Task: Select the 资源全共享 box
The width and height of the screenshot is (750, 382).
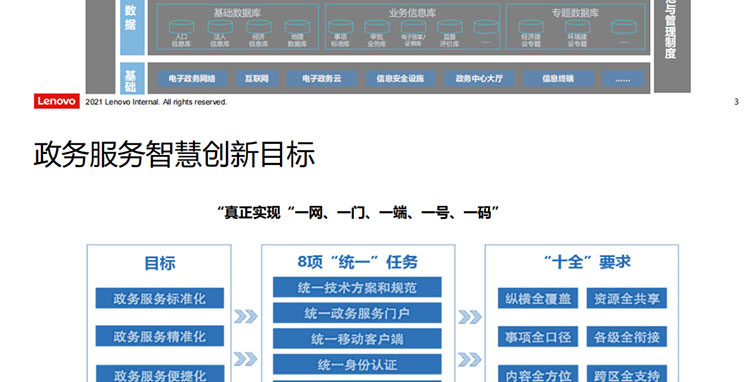Action: (627, 298)
